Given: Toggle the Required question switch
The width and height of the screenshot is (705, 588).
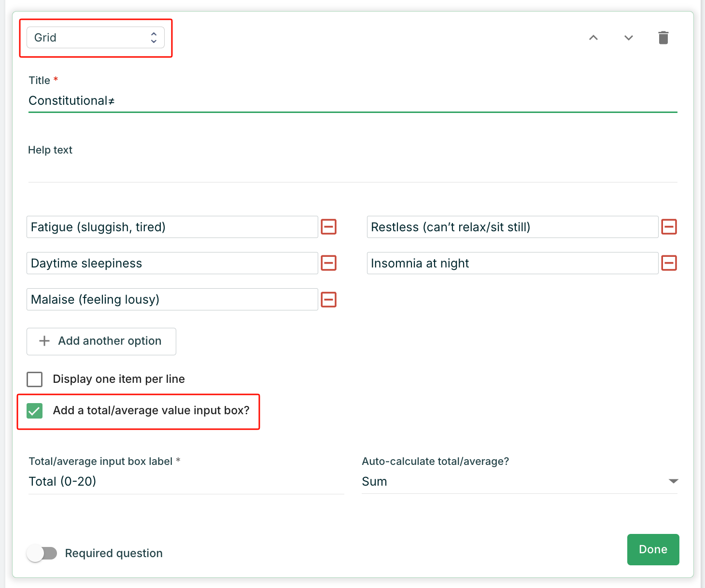Looking at the screenshot, I should tap(42, 553).
